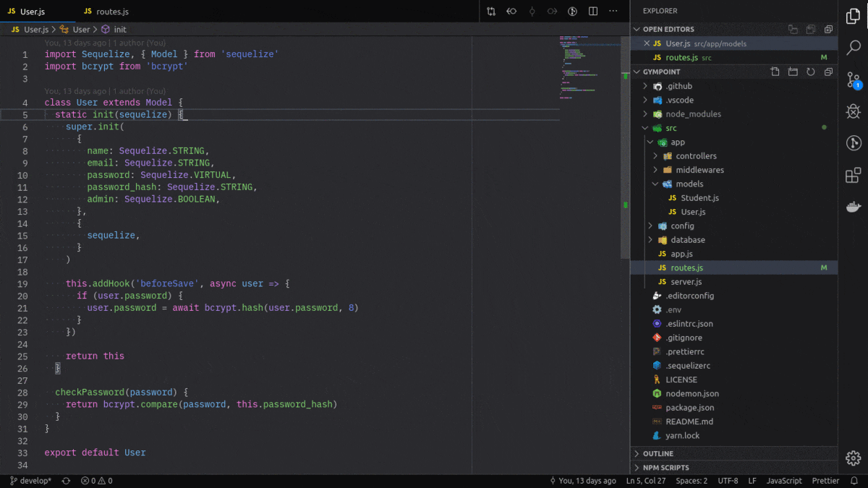
Task: Click line number 19 in the gutter
Action: [22, 284]
